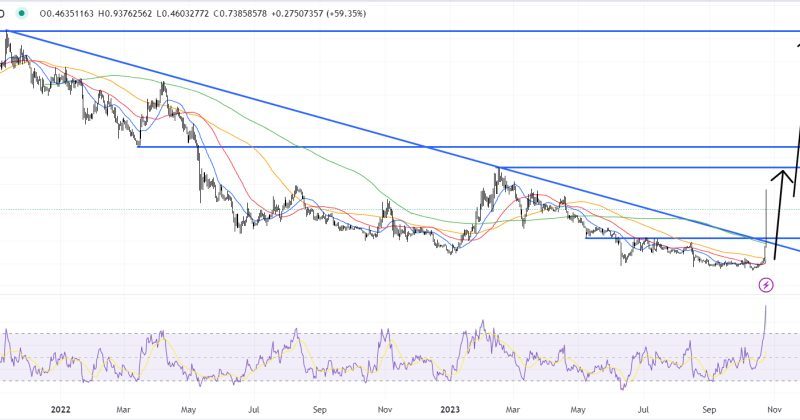This screenshot has height=420, width=800.
Task: Select the low price value L0.46032772
Action: [x=182, y=14]
